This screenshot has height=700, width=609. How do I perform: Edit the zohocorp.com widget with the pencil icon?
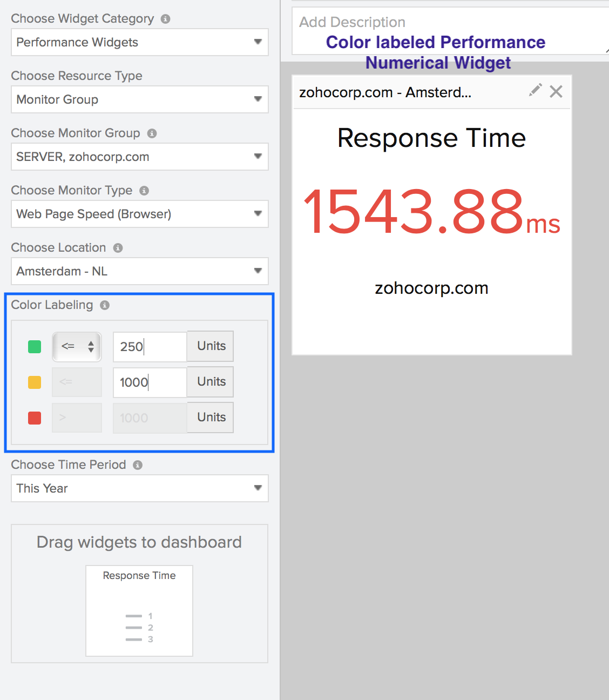coord(535,91)
